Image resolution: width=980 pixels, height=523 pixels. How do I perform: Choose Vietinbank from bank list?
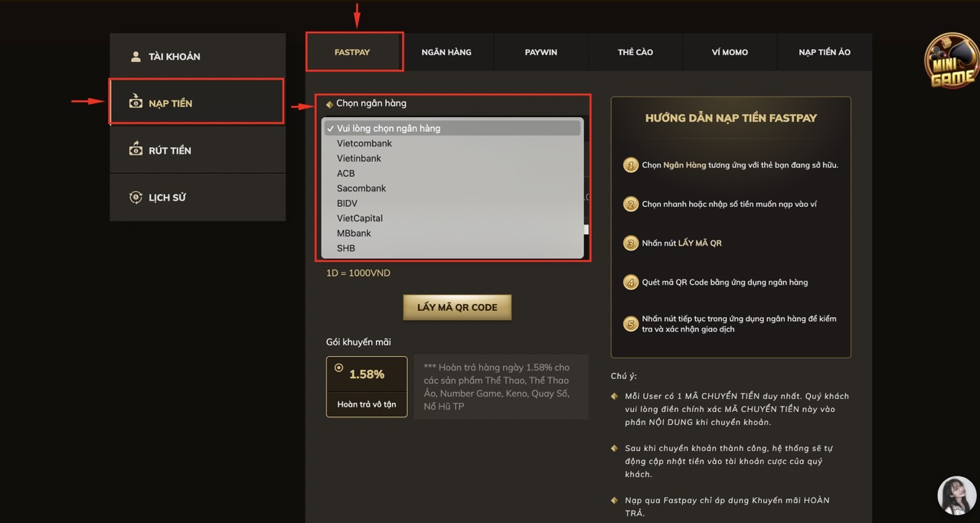tap(452, 159)
